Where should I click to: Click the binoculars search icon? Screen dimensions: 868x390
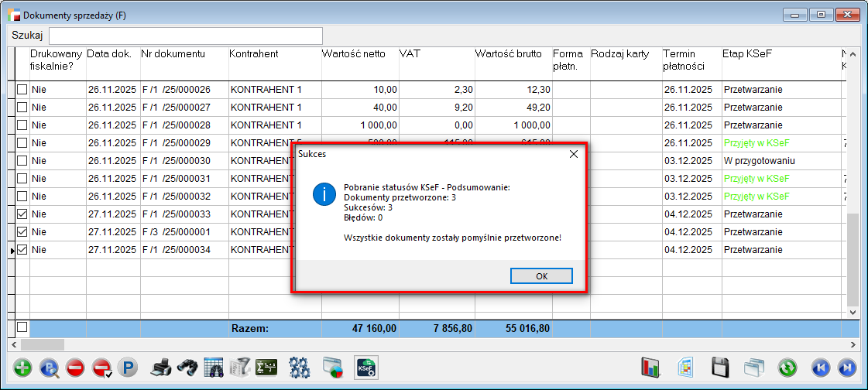coord(187,368)
